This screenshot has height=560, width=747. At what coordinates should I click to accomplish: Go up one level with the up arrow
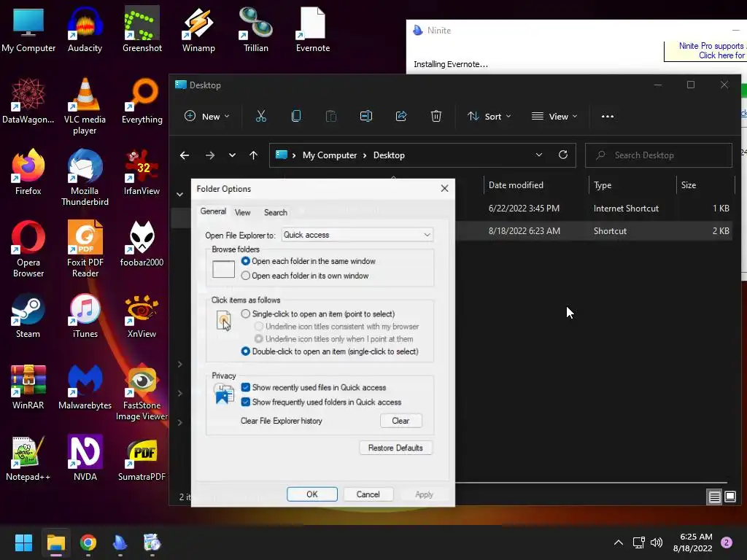point(253,155)
